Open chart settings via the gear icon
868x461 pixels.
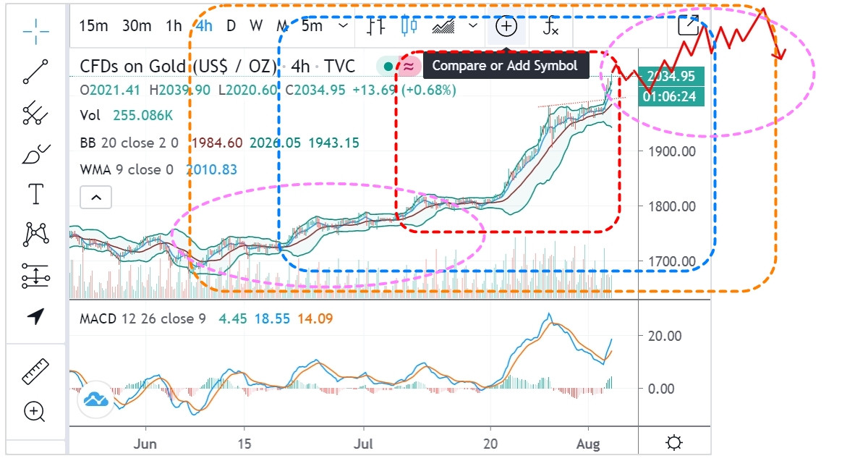(x=674, y=442)
